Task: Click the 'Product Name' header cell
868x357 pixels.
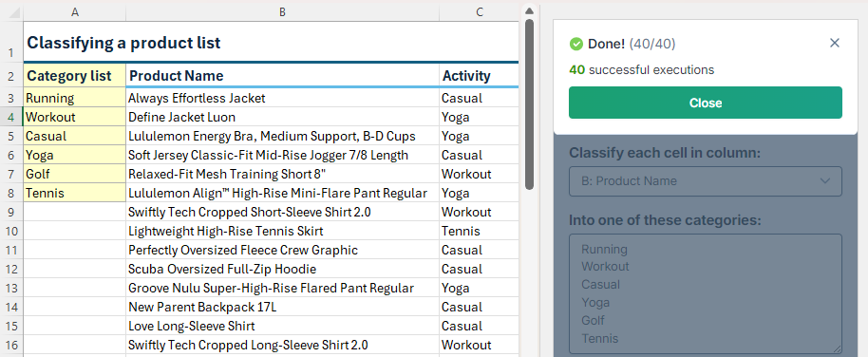Action: click(x=282, y=75)
